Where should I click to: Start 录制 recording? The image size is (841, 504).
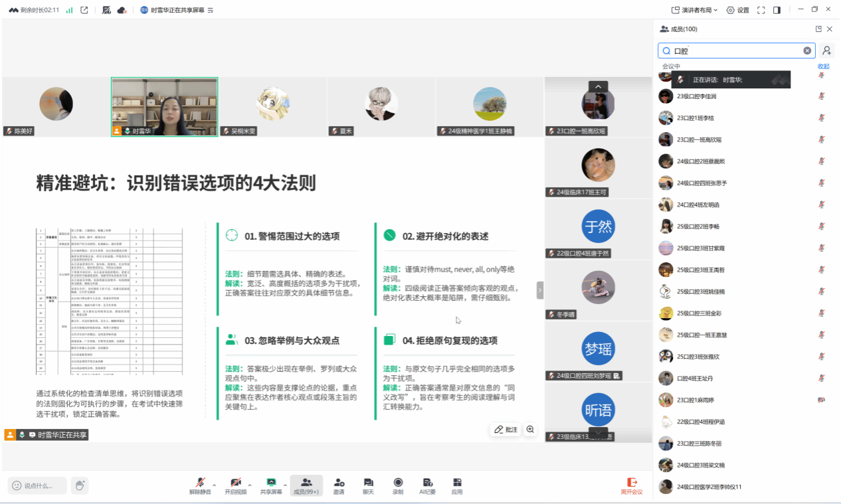pos(398,486)
